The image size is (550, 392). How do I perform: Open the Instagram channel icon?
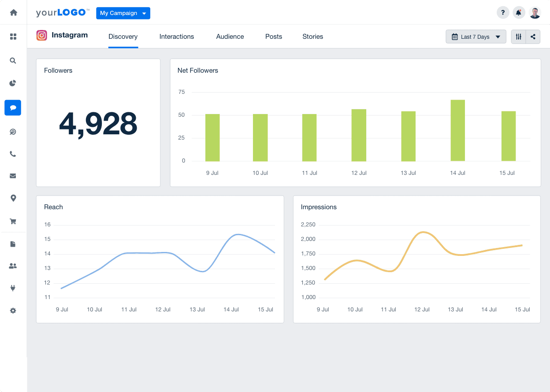coord(41,34)
